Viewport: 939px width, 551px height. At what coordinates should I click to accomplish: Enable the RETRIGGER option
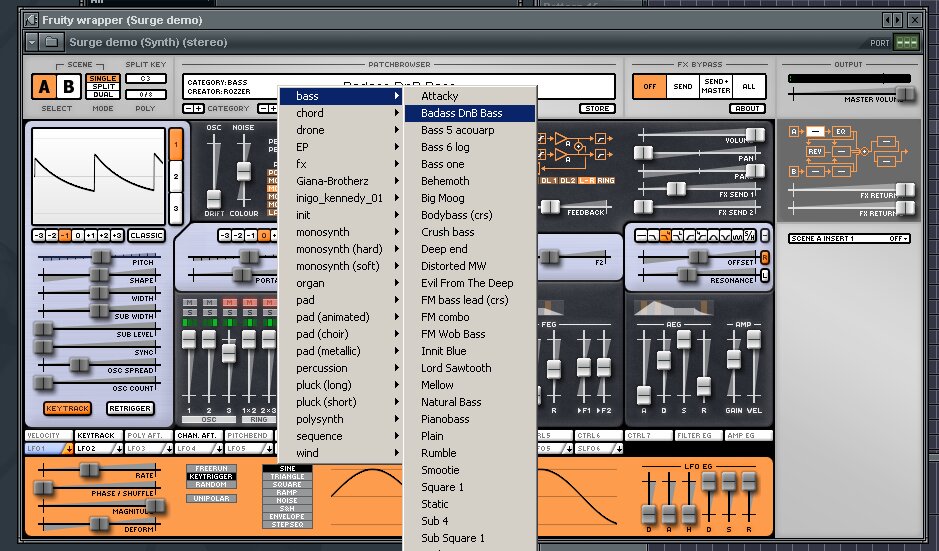pos(129,408)
